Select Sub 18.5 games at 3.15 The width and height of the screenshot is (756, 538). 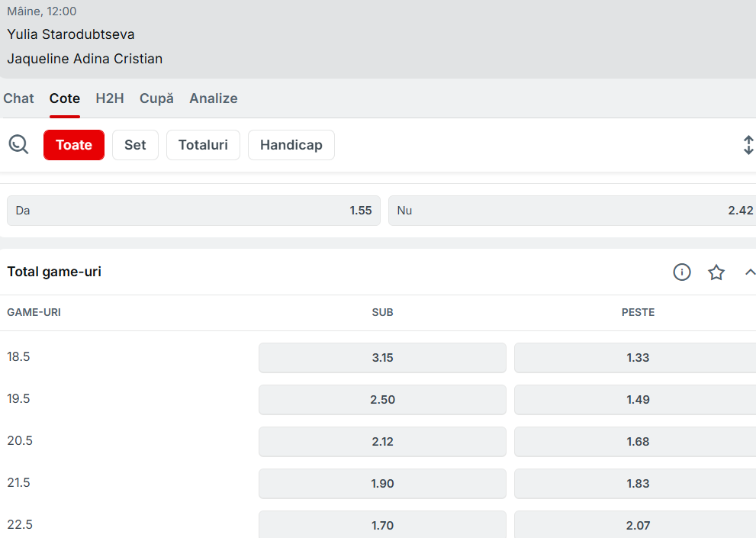click(382, 358)
